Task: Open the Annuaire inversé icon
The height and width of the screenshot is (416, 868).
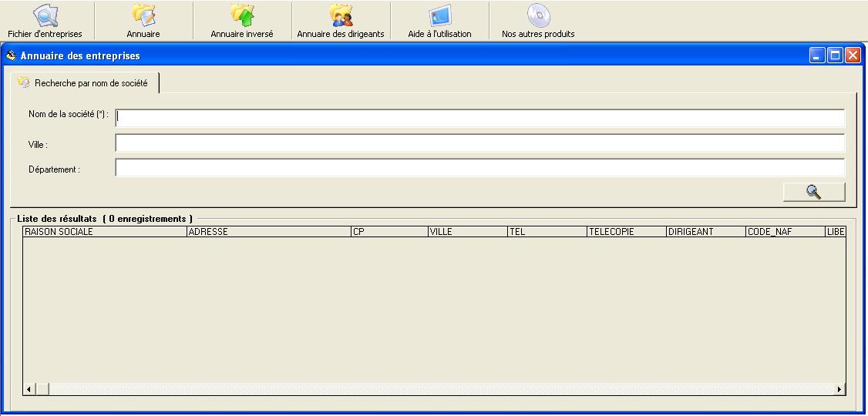Action: coord(242,16)
